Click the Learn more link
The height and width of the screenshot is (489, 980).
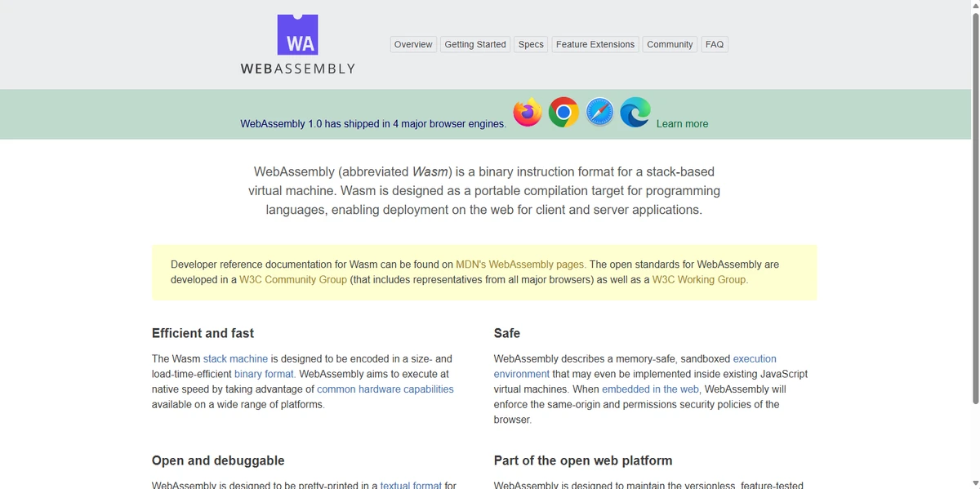pos(682,123)
